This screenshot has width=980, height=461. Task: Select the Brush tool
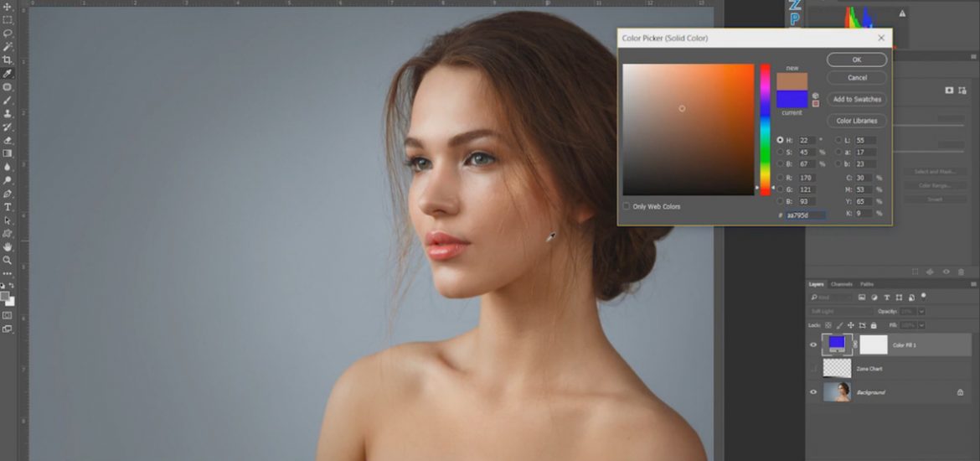tap(8, 100)
